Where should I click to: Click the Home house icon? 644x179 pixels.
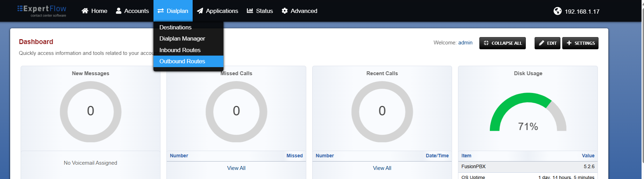[85, 11]
